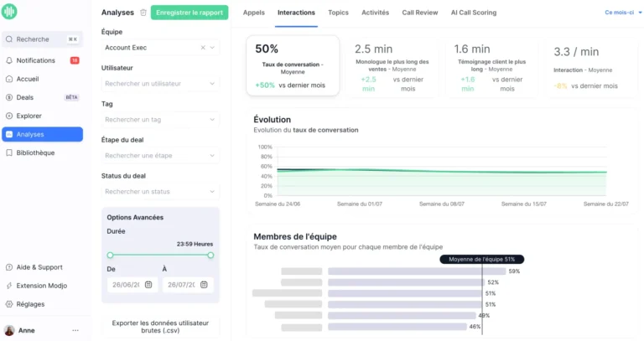
Task: Go to the Activités tab
Action: [x=375, y=13]
